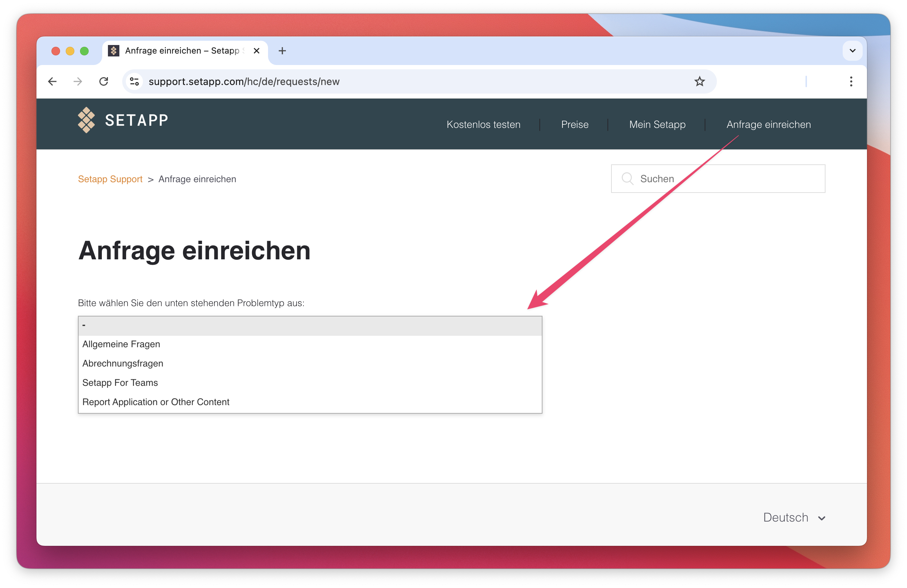Click the Anfrage einreichen page heading
This screenshot has width=907, height=588.
(x=194, y=250)
